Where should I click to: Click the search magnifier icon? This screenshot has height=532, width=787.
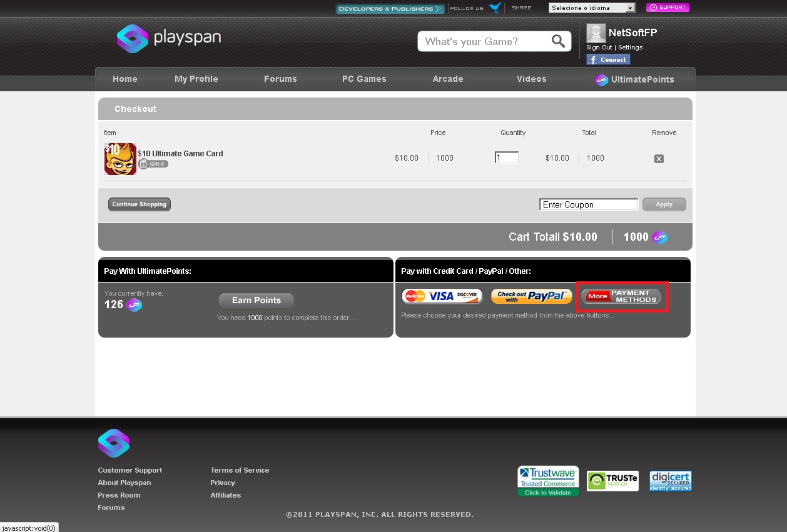coord(558,41)
